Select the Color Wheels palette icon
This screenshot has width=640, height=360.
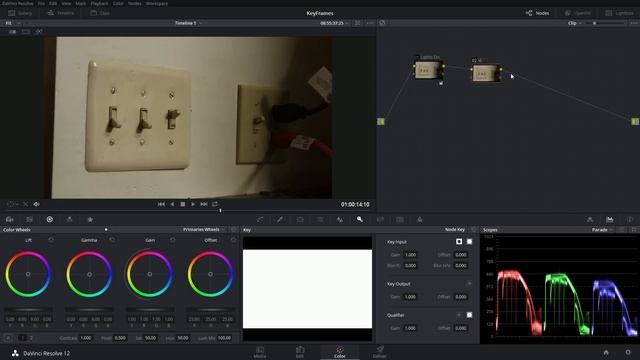pyautogui.click(x=49, y=220)
